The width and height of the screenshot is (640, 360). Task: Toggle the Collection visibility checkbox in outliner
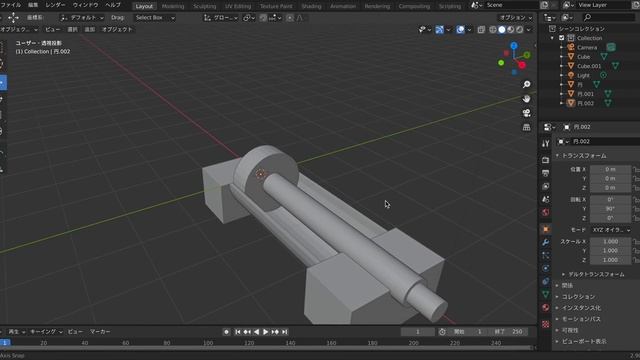tap(562, 38)
